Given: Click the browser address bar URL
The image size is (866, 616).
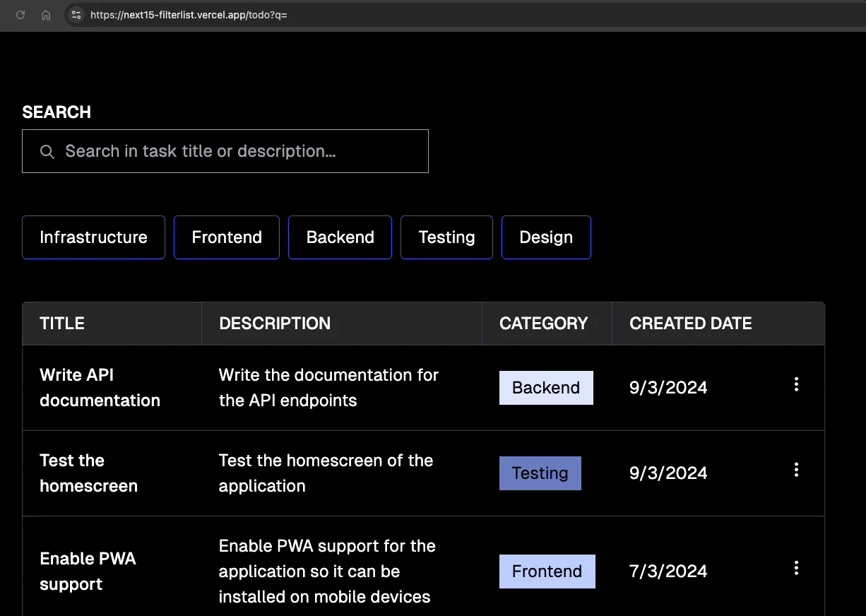Looking at the screenshot, I should click(189, 15).
